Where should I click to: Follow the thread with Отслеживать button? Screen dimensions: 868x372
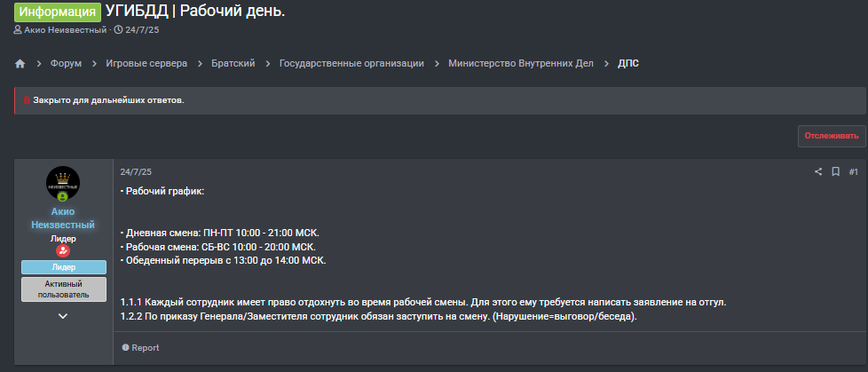tap(832, 136)
